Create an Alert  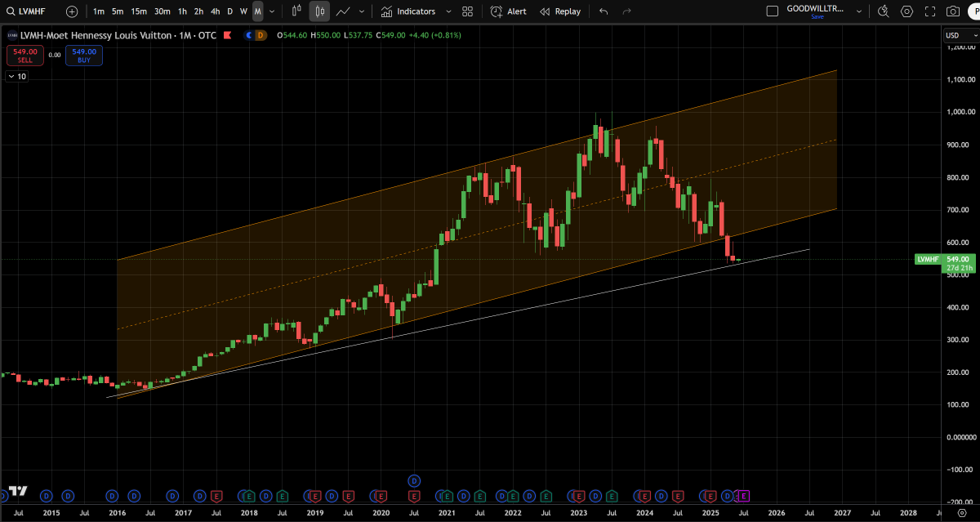[508, 11]
